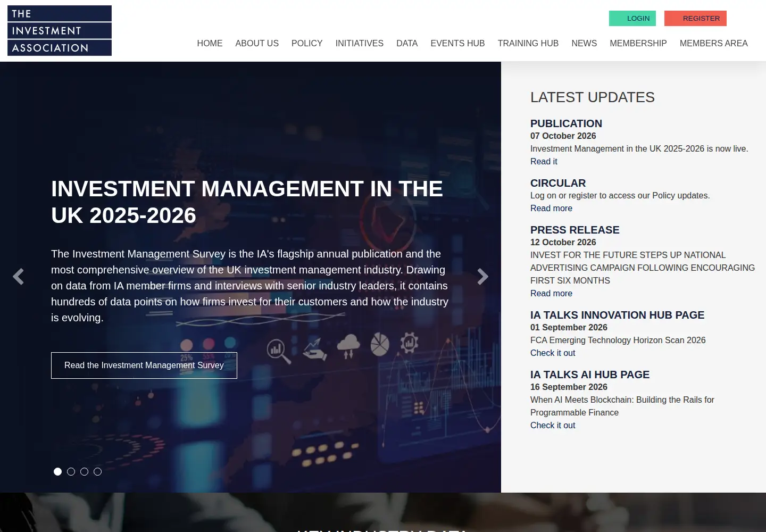Open the ABOUT US menu
Viewport: 766px width, 532px height.
tap(257, 43)
